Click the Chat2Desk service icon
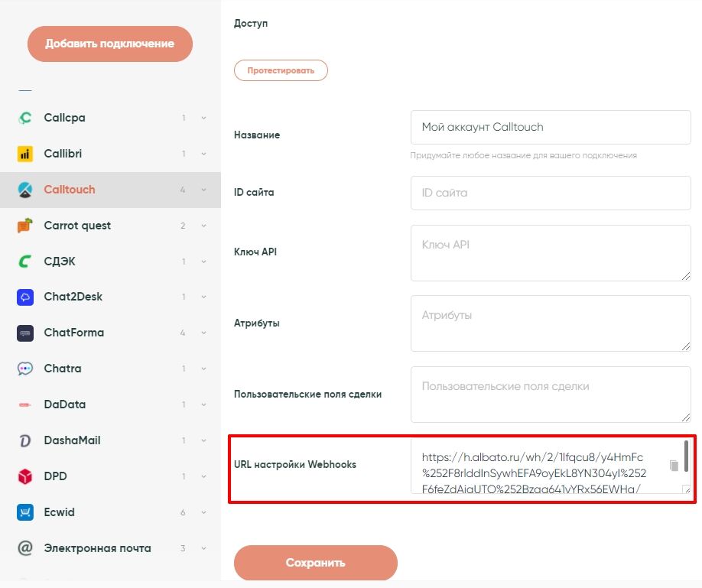Screen dimensions: 702x588 click(25, 297)
